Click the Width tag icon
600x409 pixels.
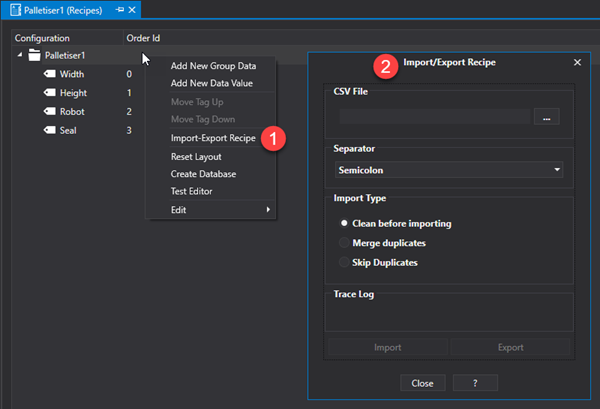tap(49, 74)
